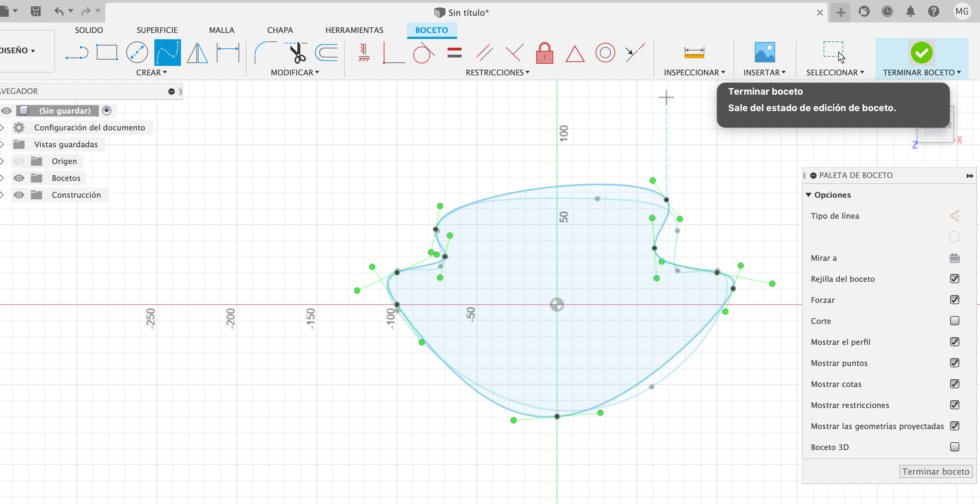Select the Mirror tool
The height and width of the screenshot is (504, 980).
(197, 53)
